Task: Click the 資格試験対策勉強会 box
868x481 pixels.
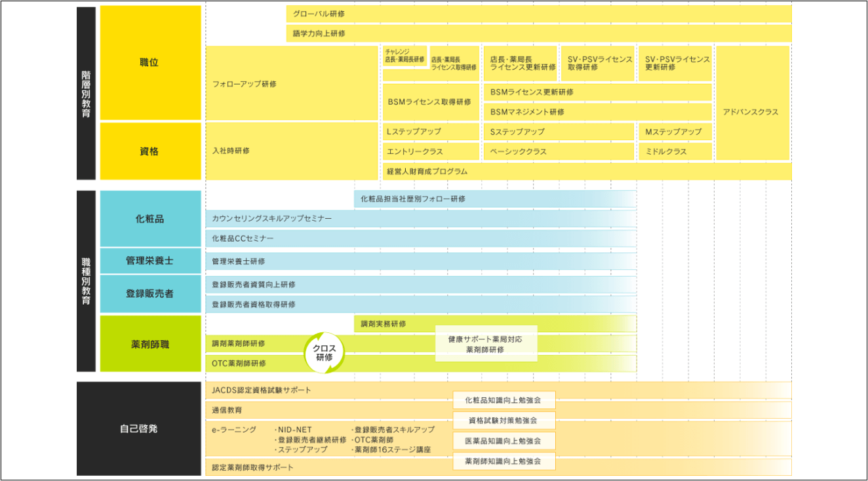Action: (x=503, y=420)
